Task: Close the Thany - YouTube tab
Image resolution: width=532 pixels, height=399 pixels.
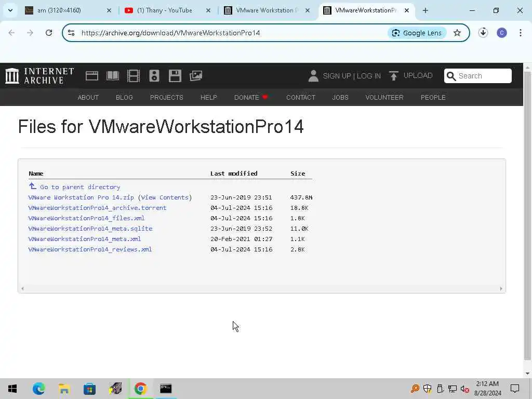Action: (x=208, y=10)
